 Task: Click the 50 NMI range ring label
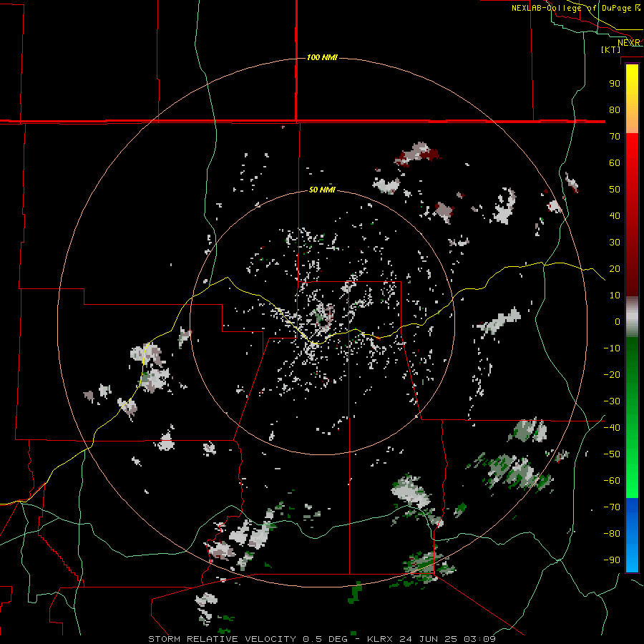tap(322, 190)
